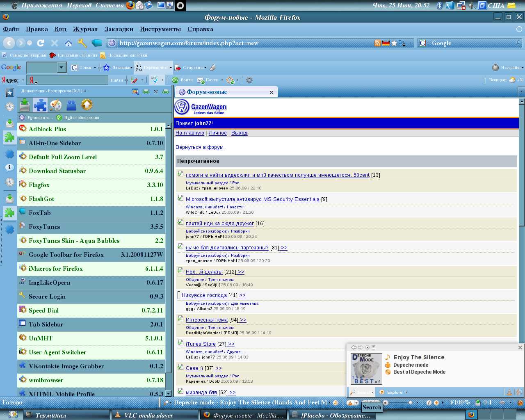Toggle the checkbox beside пахтей иди ка topic
Viewport: 525px width, 420px height.
point(180,222)
